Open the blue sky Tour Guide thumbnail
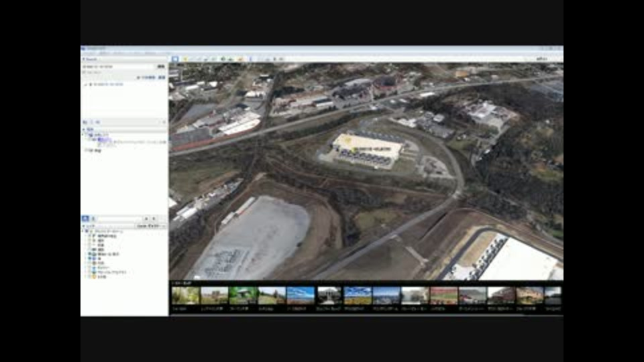This screenshot has width=644, height=362. pyautogui.click(x=301, y=296)
